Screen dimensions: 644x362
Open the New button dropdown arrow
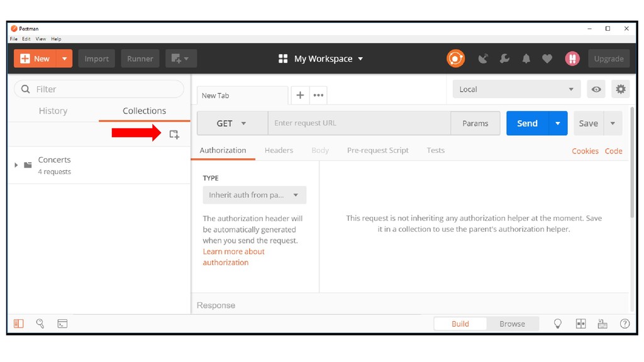(x=65, y=58)
